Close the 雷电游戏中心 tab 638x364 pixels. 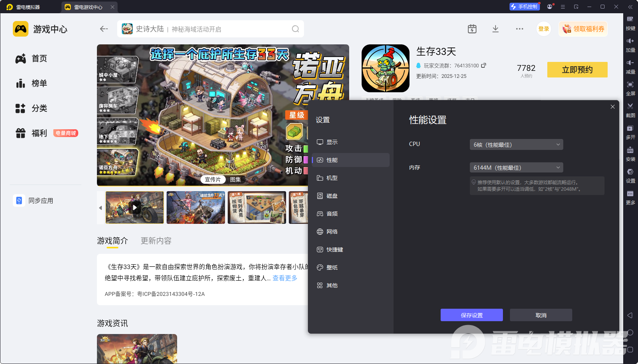click(112, 7)
